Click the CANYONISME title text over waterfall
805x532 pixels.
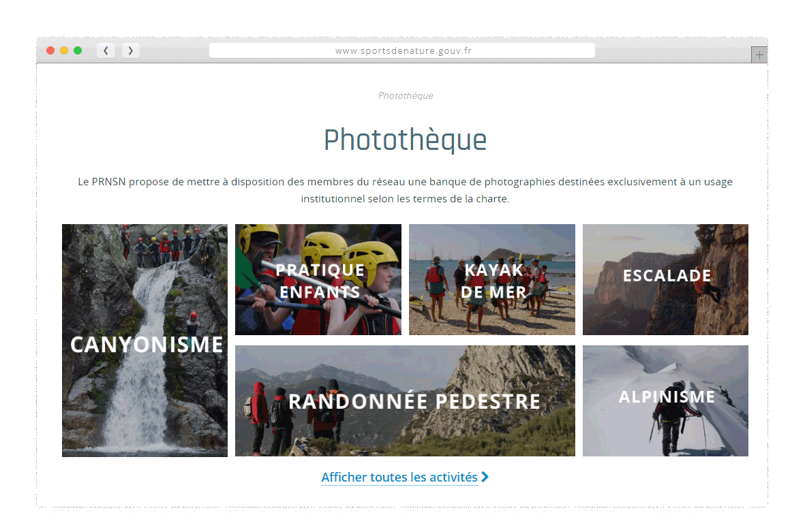pyautogui.click(x=147, y=344)
